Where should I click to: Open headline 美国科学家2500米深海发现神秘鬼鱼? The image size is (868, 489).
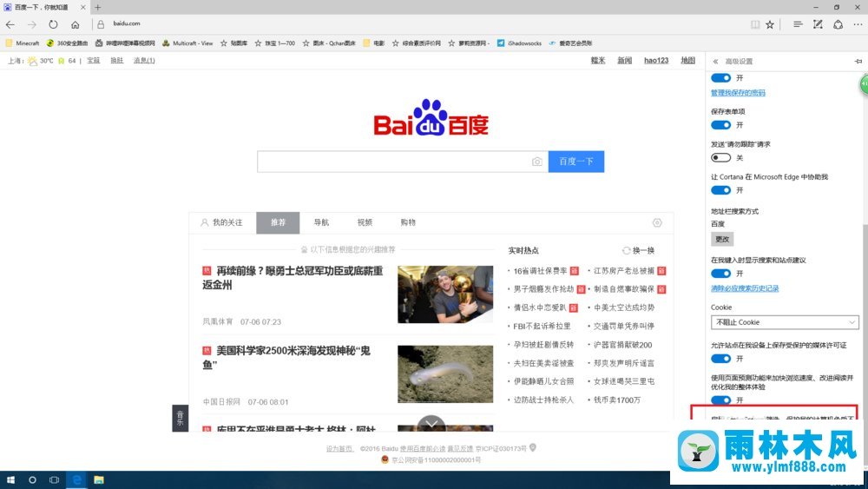click(x=286, y=357)
